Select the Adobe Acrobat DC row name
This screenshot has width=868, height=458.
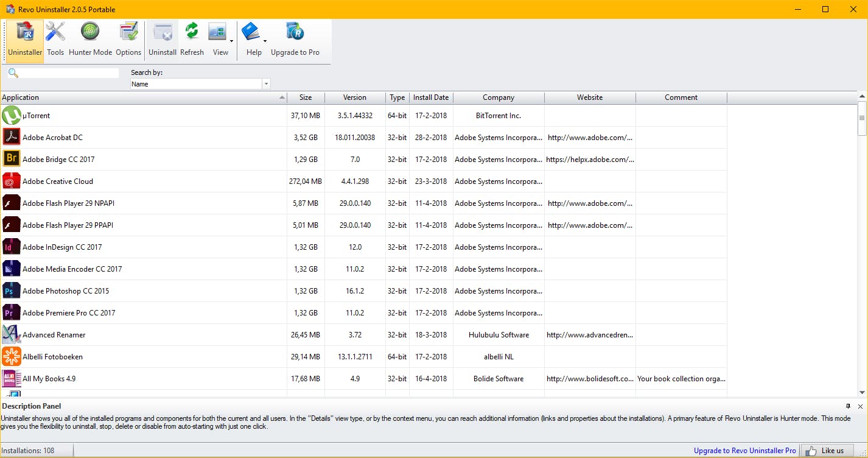52,138
